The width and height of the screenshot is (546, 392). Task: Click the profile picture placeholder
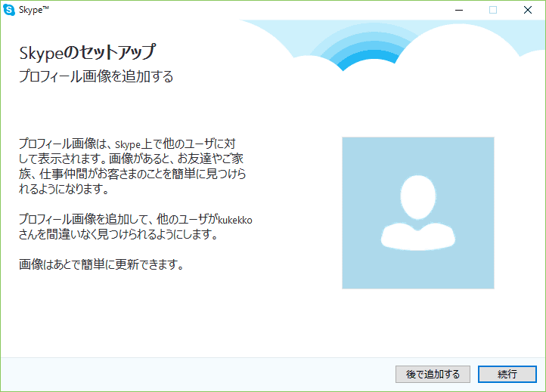click(x=418, y=213)
